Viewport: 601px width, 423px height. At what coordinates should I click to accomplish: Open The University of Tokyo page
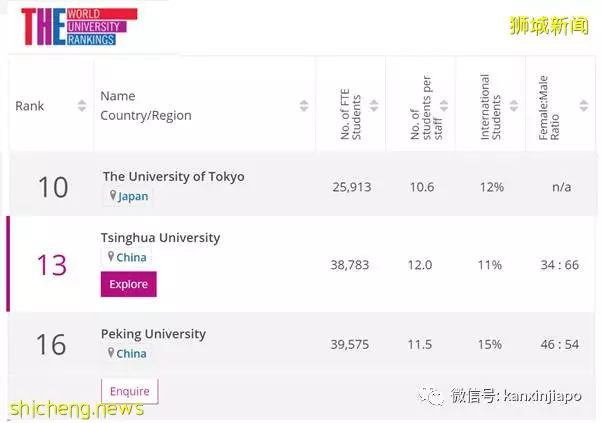coord(173,177)
